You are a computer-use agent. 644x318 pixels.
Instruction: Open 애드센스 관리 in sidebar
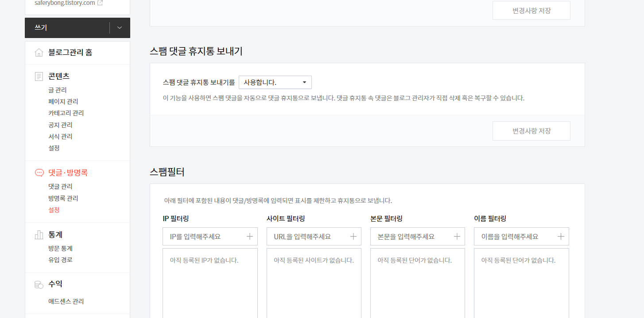(x=66, y=302)
